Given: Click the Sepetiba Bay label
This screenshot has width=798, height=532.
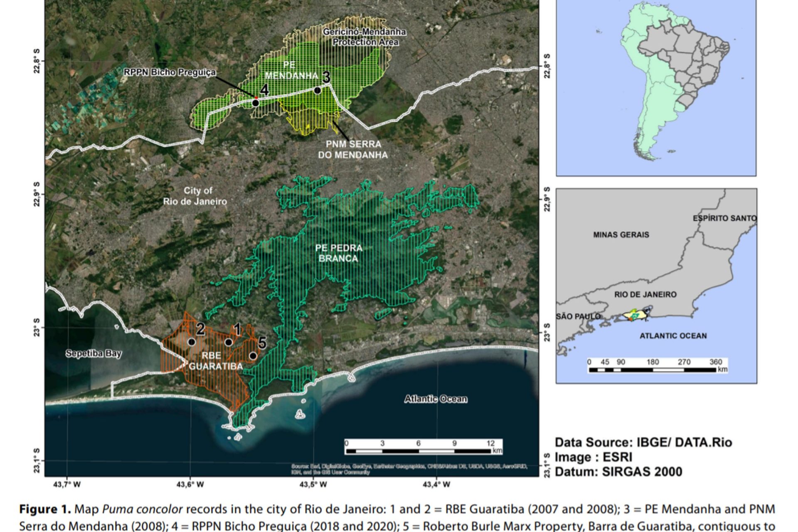Looking at the screenshot, I should 94,354.
